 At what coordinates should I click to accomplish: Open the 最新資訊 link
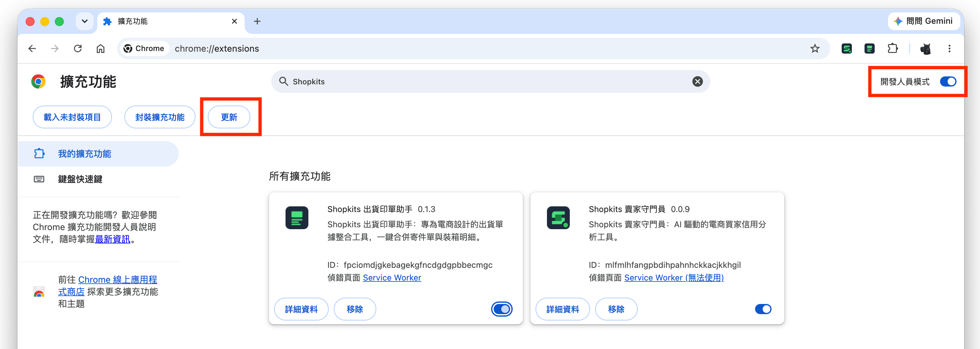(x=113, y=239)
